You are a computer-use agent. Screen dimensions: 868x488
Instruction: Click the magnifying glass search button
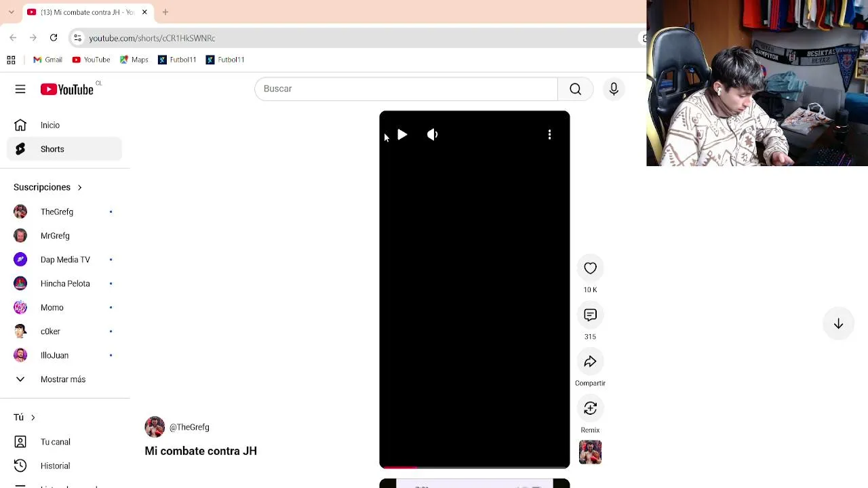point(575,89)
